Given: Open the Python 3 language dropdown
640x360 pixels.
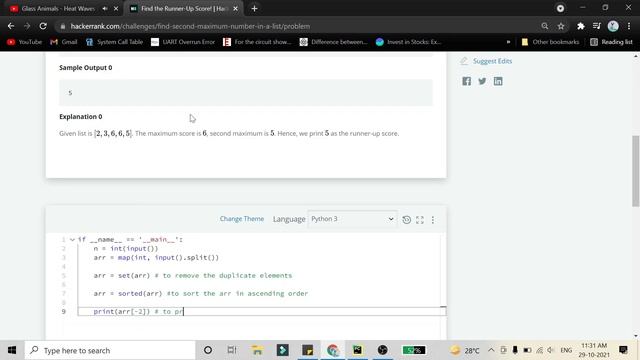Looking at the screenshot, I should coord(352,219).
